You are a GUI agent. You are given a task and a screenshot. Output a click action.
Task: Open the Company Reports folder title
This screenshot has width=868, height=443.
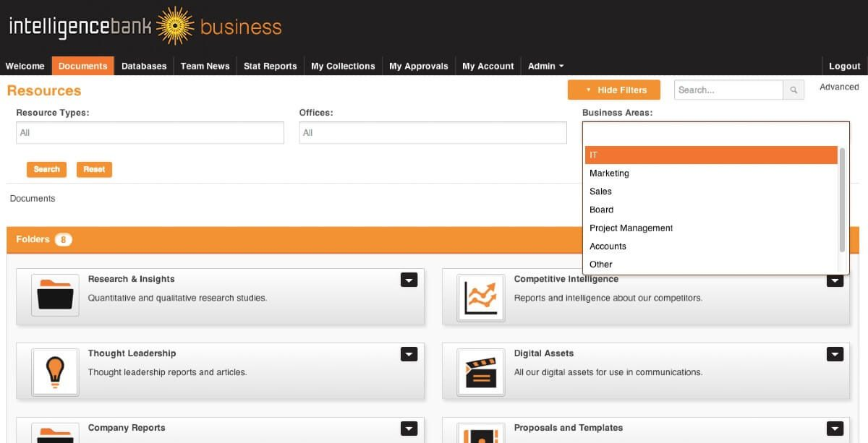pos(127,428)
